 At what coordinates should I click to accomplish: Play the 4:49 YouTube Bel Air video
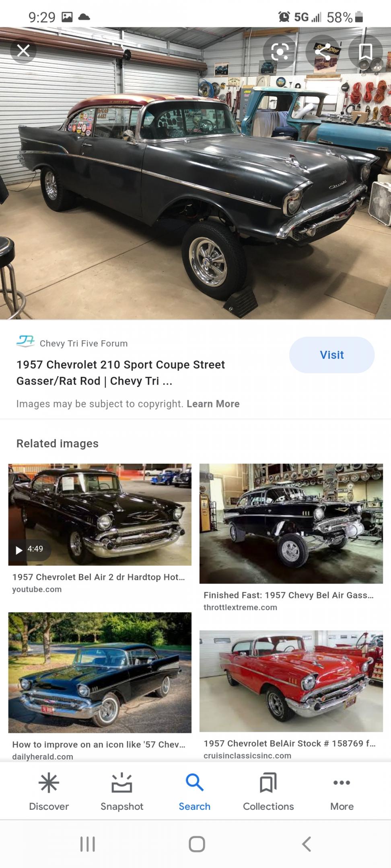click(100, 514)
